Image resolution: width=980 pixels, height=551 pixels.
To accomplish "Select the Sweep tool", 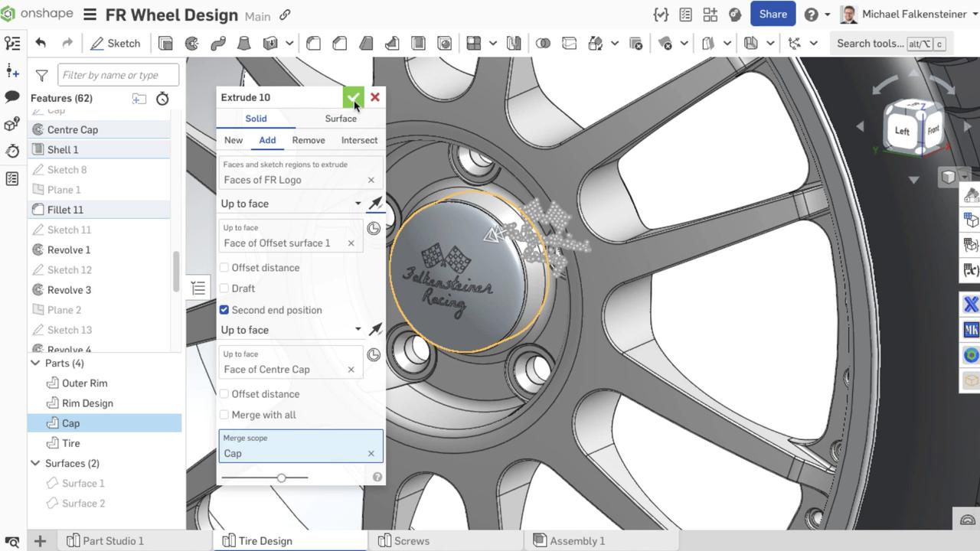I will pyautogui.click(x=218, y=44).
